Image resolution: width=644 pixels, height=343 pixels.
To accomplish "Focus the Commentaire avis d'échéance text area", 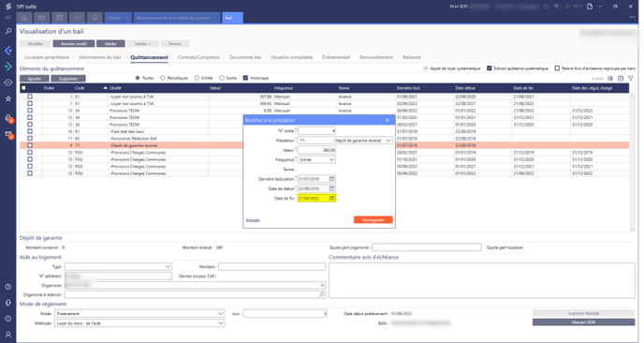I will point(482,280).
